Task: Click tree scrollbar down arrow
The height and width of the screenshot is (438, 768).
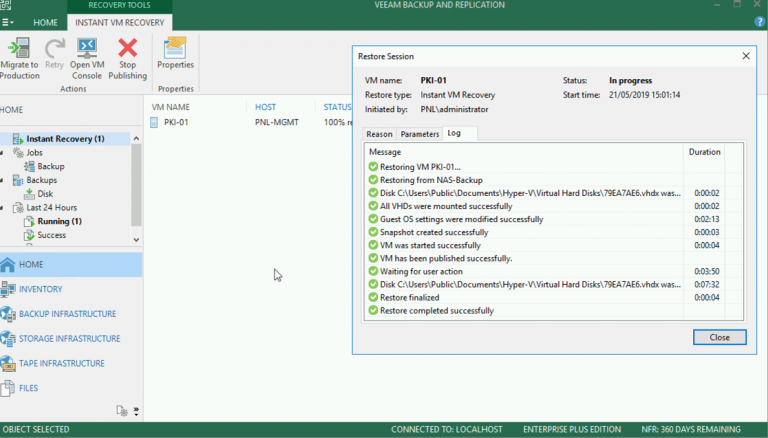Action: pos(136,240)
